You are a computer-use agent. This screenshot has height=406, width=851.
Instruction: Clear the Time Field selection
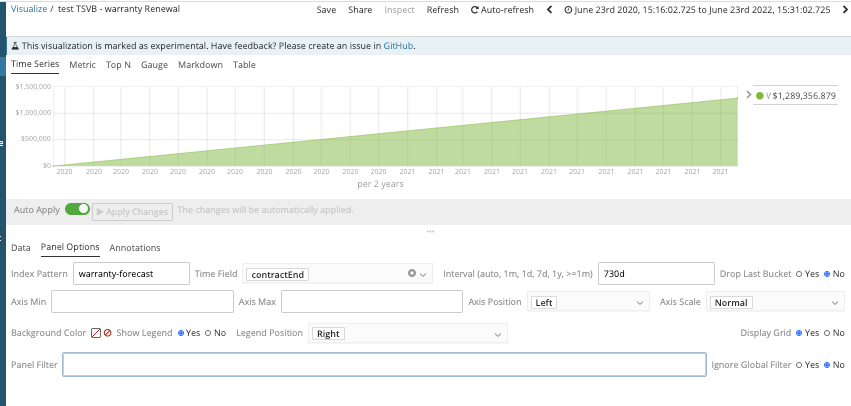[412, 274]
